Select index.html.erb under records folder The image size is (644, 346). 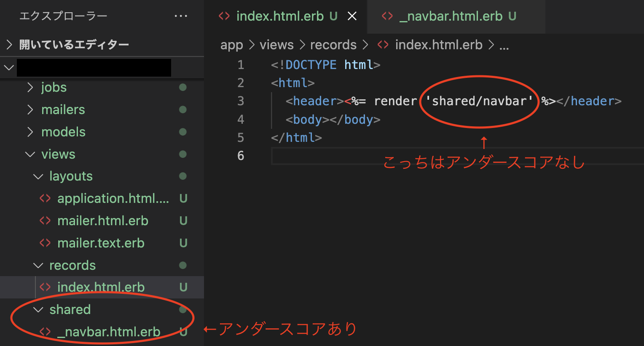point(102,287)
